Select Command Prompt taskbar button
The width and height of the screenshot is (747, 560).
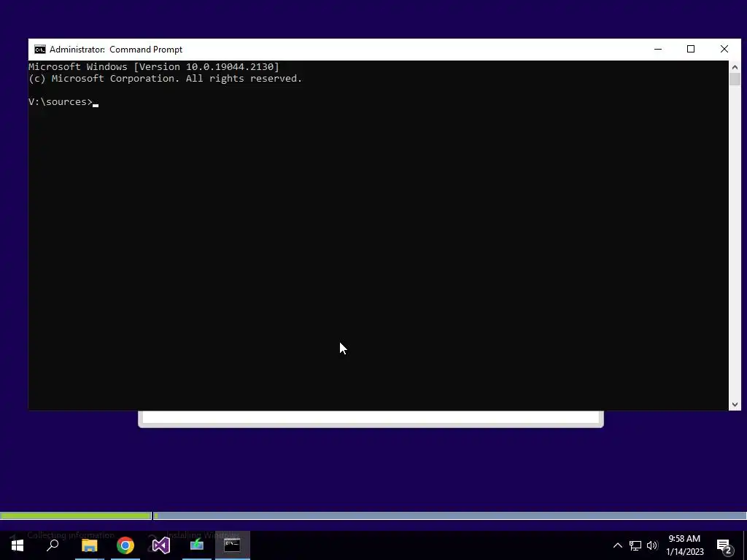point(233,545)
